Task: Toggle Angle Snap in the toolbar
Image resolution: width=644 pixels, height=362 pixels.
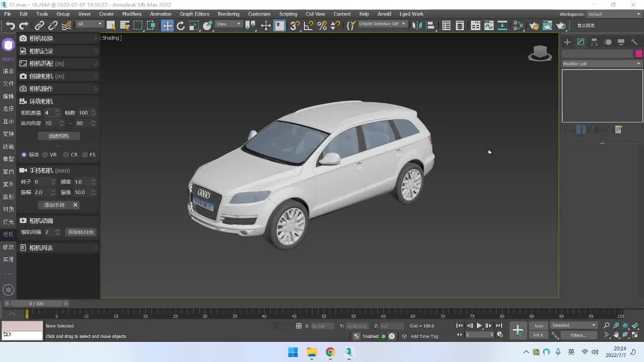Action: click(308, 26)
